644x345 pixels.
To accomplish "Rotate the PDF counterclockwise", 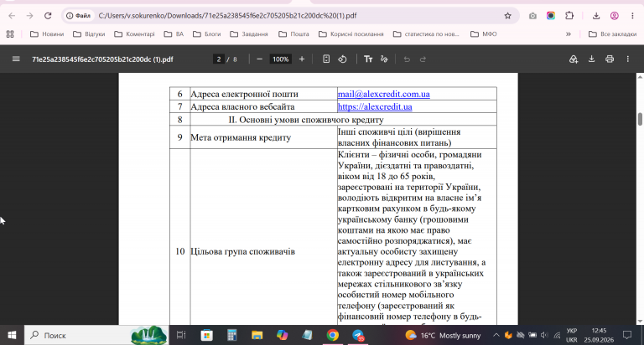I will pyautogui.click(x=342, y=59).
